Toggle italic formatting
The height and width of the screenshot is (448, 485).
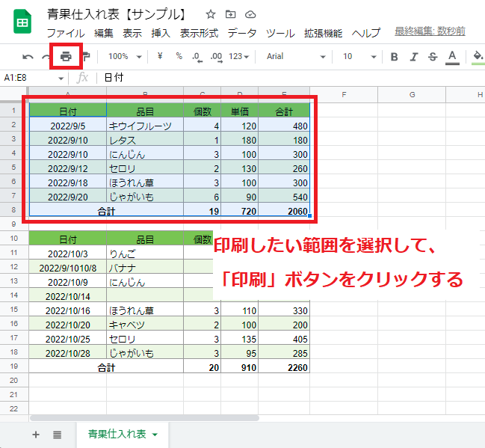click(413, 57)
